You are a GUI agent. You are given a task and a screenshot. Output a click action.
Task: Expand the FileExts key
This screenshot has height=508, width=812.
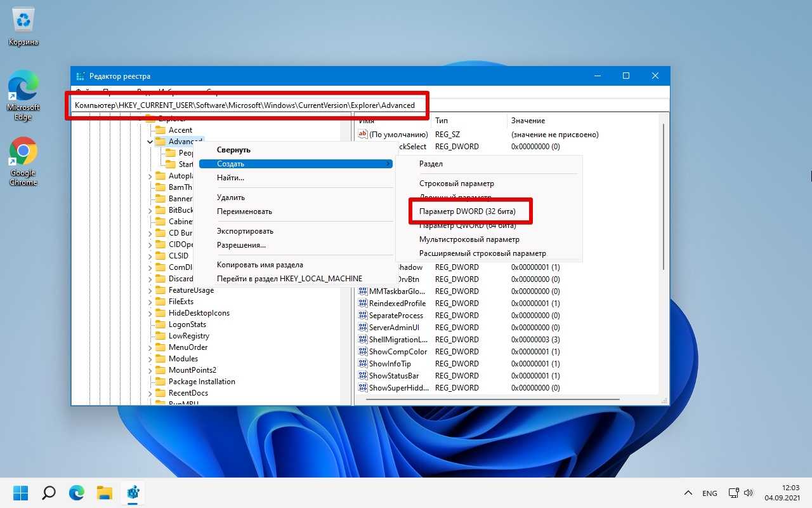150,302
